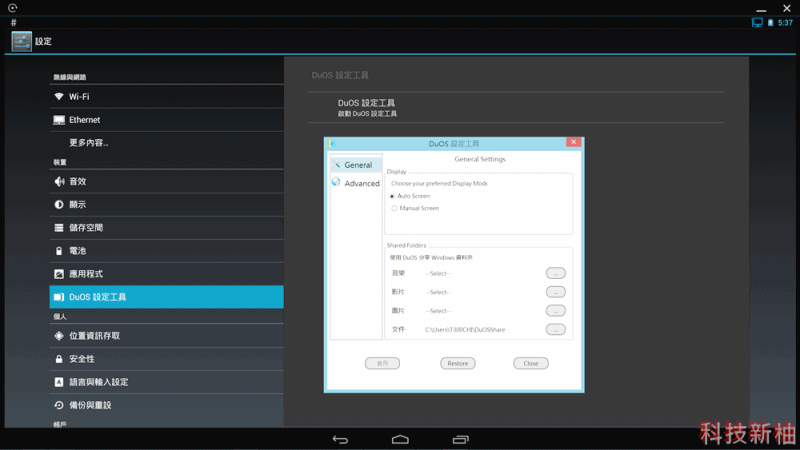Select the Auto Screen radio button
This screenshot has width=800, height=450.
[x=392, y=196]
